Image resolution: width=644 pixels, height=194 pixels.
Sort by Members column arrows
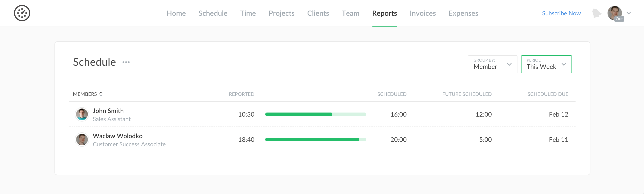tap(101, 94)
